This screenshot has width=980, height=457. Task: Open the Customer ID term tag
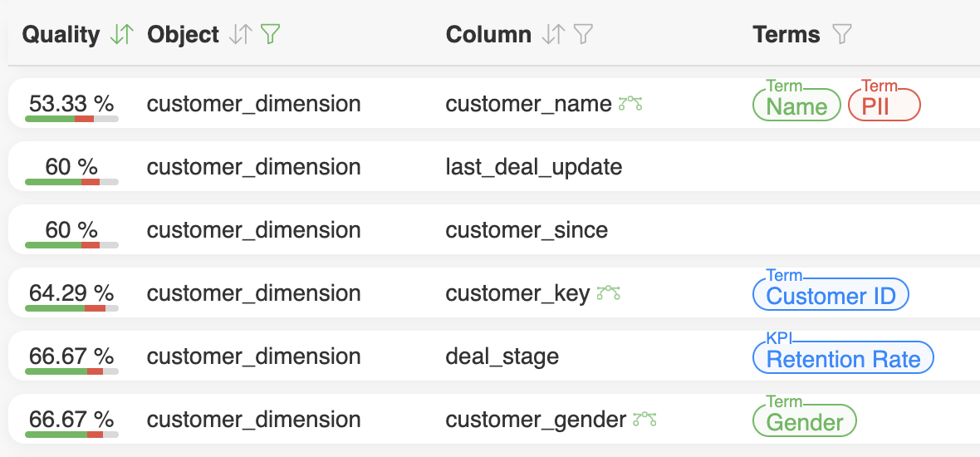[x=831, y=296]
